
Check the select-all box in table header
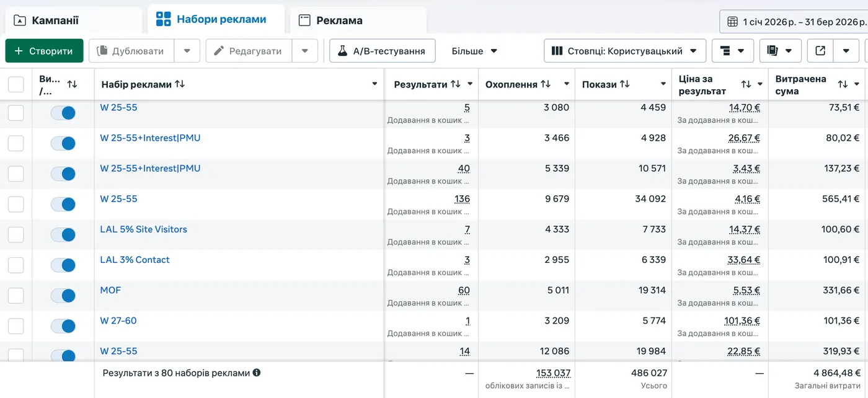click(x=15, y=84)
